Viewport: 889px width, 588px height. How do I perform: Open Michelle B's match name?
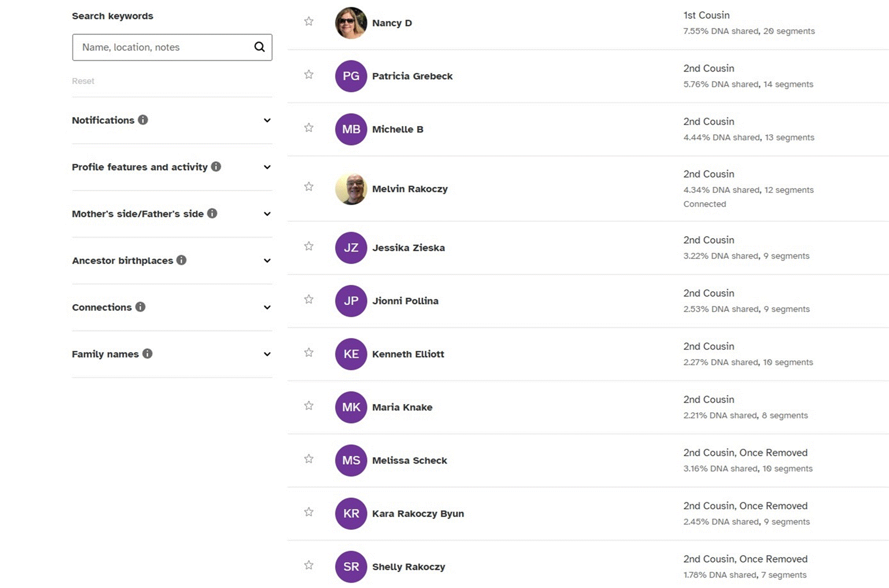tap(398, 129)
